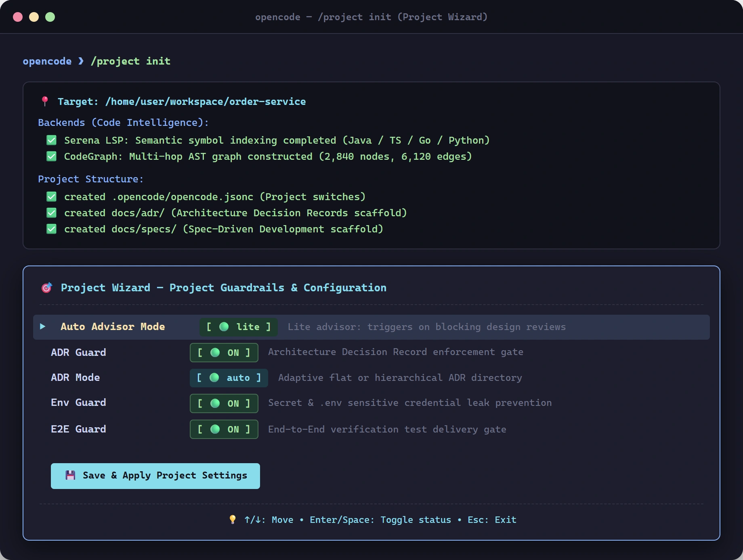Select the Auto Advisor Mode row label
Screen dimensions: 743x560
point(113,327)
